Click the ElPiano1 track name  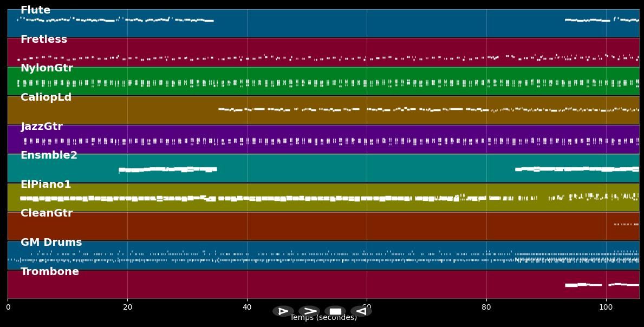click(45, 185)
